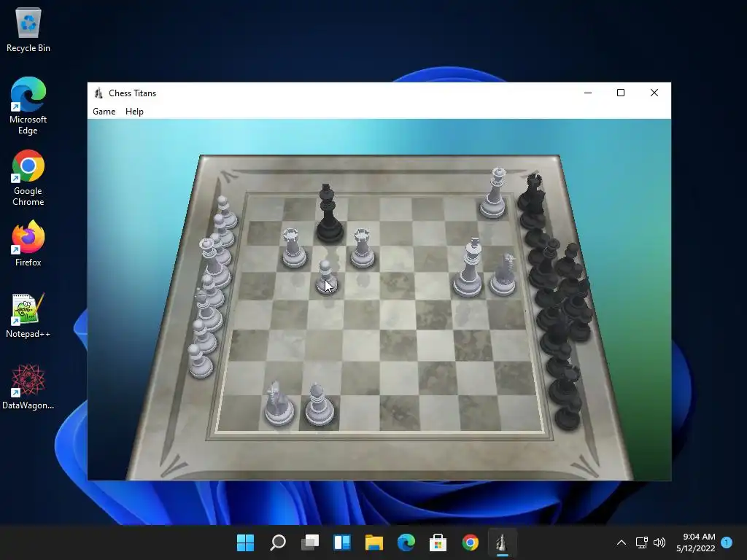Launch Google Chrome from the taskbar

(x=471, y=542)
